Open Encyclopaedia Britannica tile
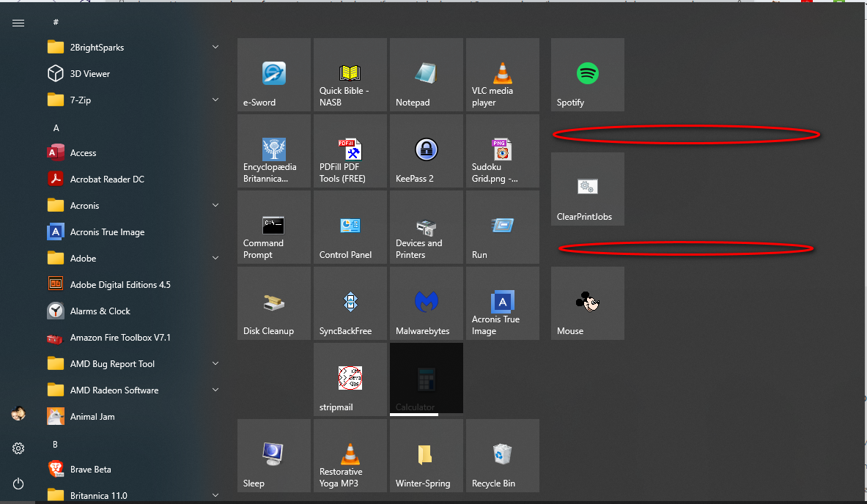This screenshot has height=504, width=867. point(273,151)
